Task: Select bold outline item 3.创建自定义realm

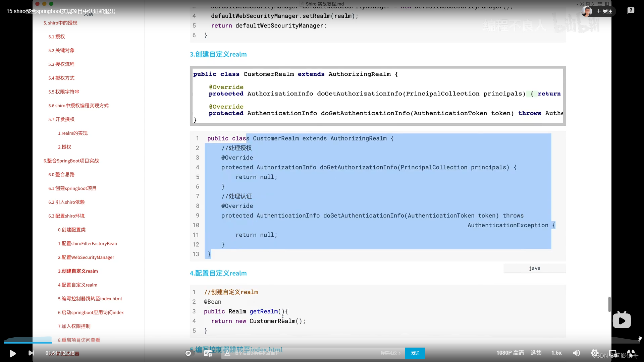Action: point(78,271)
